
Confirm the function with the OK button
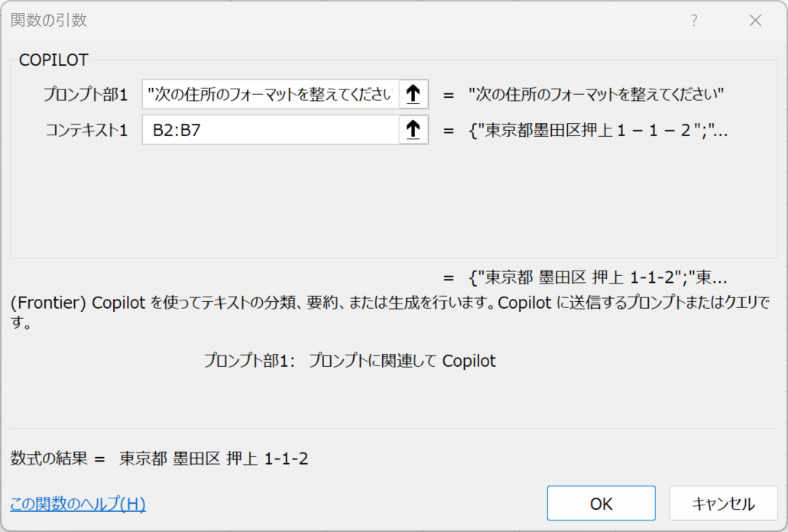(601, 503)
